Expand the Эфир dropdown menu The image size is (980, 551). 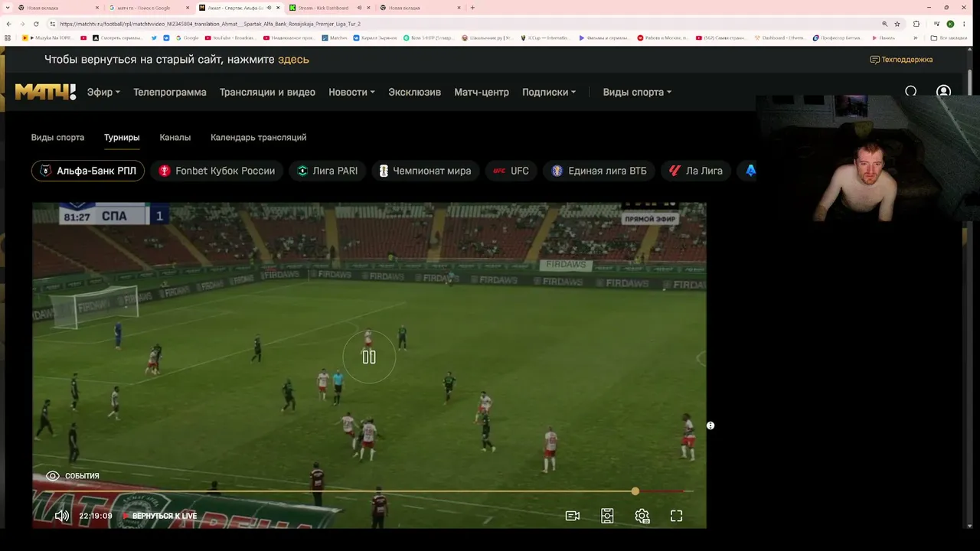pyautogui.click(x=103, y=92)
